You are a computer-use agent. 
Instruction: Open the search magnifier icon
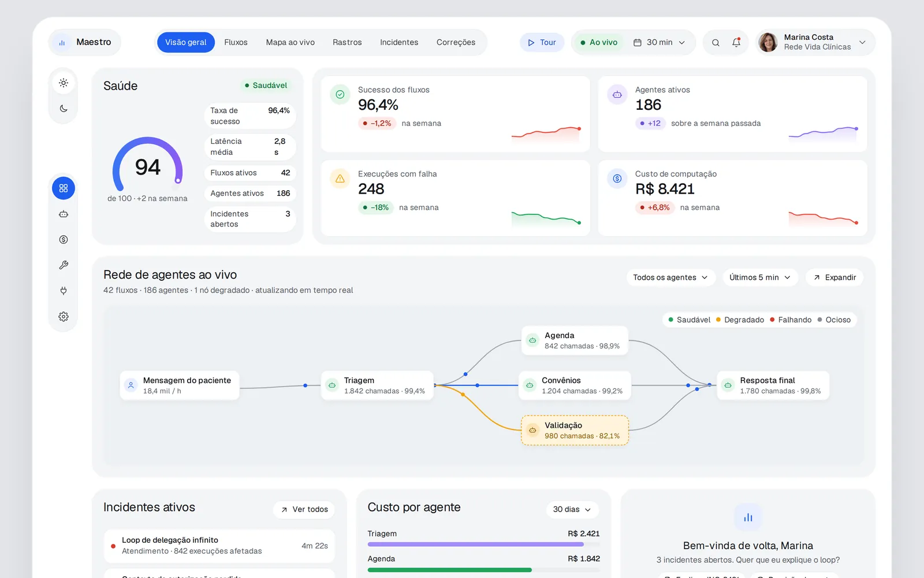click(x=716, y=42)
